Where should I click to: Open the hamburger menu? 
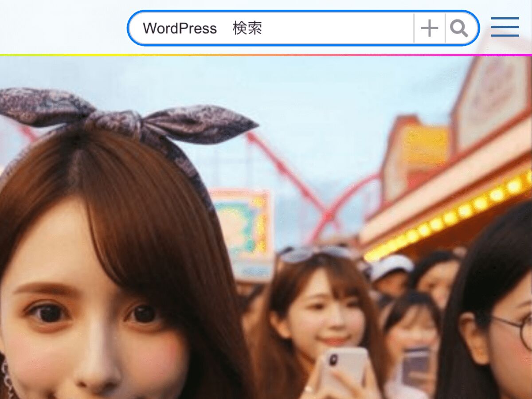[505, 27]
